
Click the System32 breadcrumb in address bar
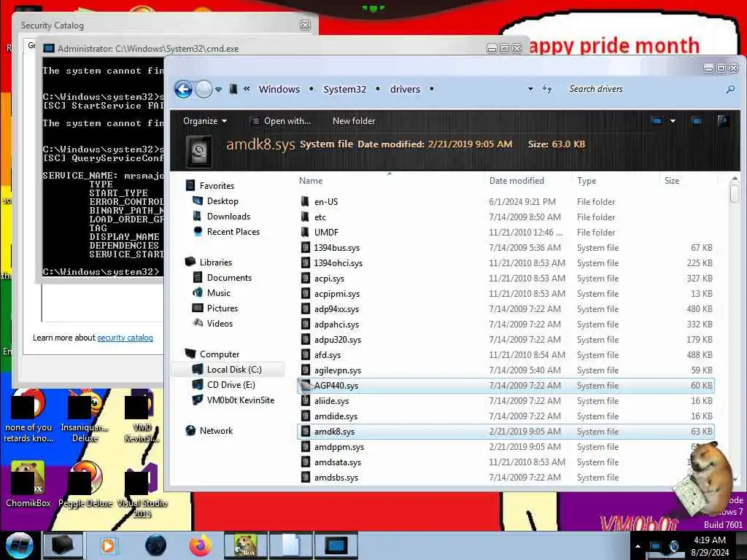345,89
